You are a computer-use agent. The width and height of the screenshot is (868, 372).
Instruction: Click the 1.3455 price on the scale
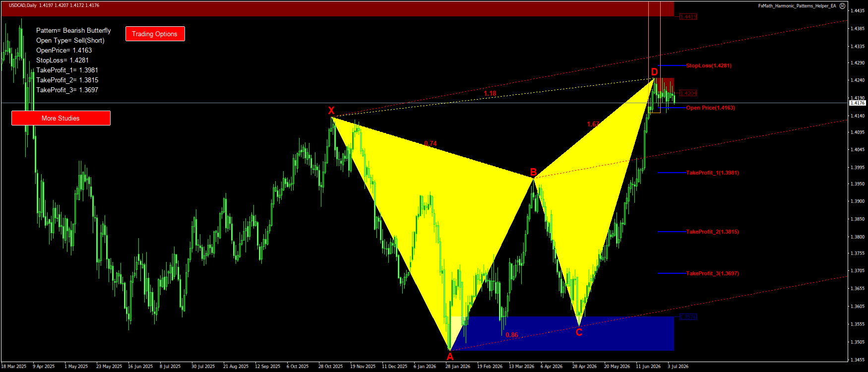(x=858, y=360)
